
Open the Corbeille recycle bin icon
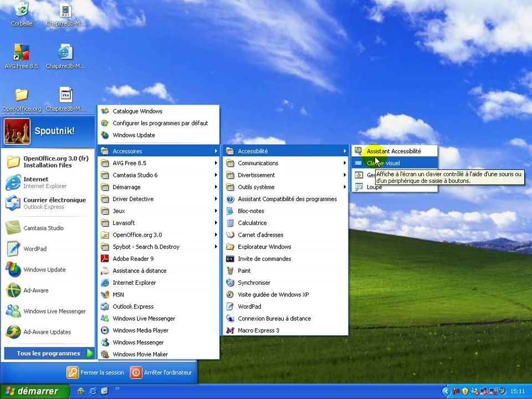tap(22, 10)
